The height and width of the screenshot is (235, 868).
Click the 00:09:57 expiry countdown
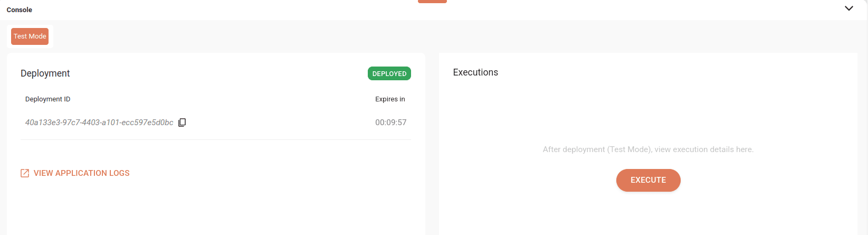(x=390, y=123)
